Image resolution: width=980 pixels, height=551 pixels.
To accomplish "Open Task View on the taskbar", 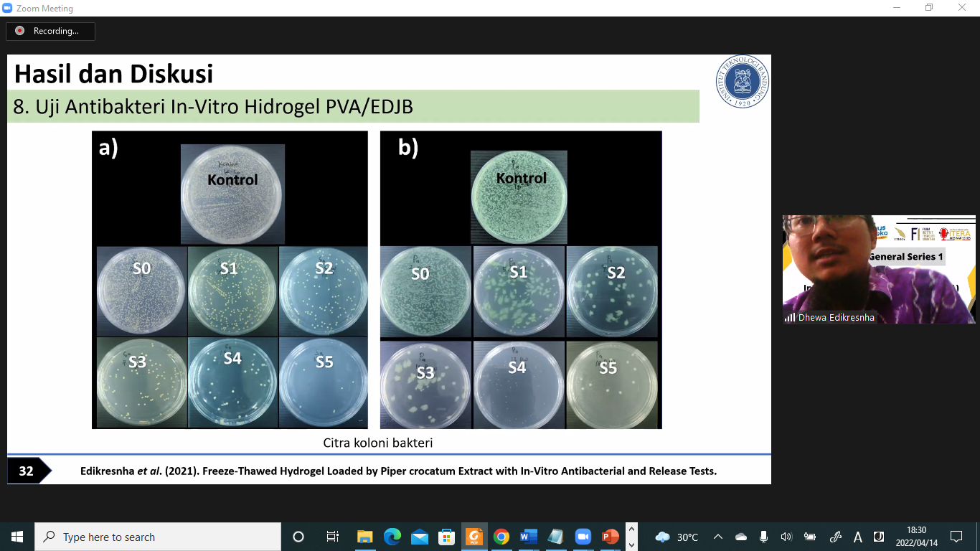I will pos(332,537).
